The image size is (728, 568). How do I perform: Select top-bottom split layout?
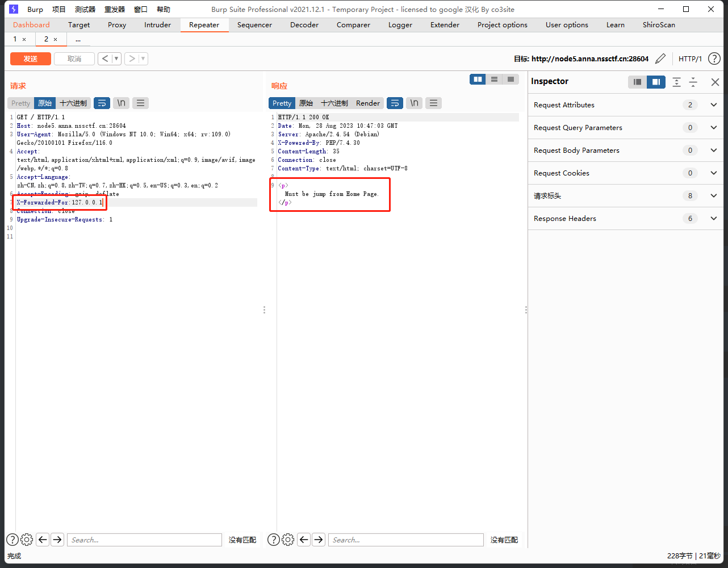495,80
